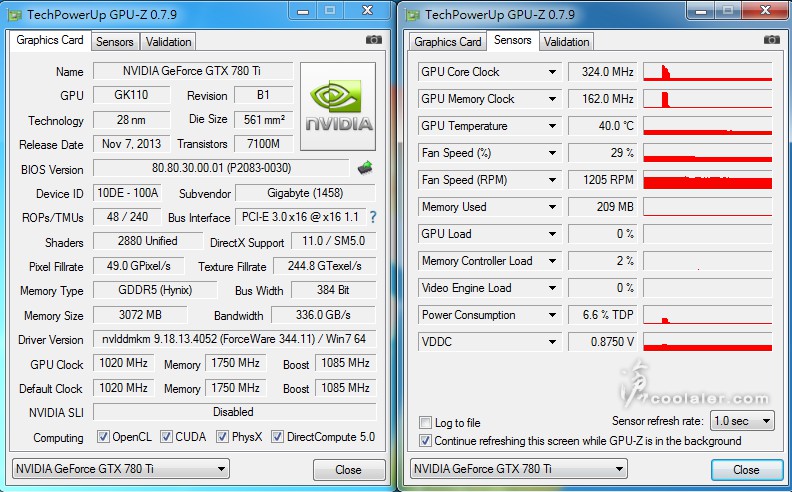Click the Bus Interface question mark help icon
This screenshot has width=792, height=492.
coord(373,217)
